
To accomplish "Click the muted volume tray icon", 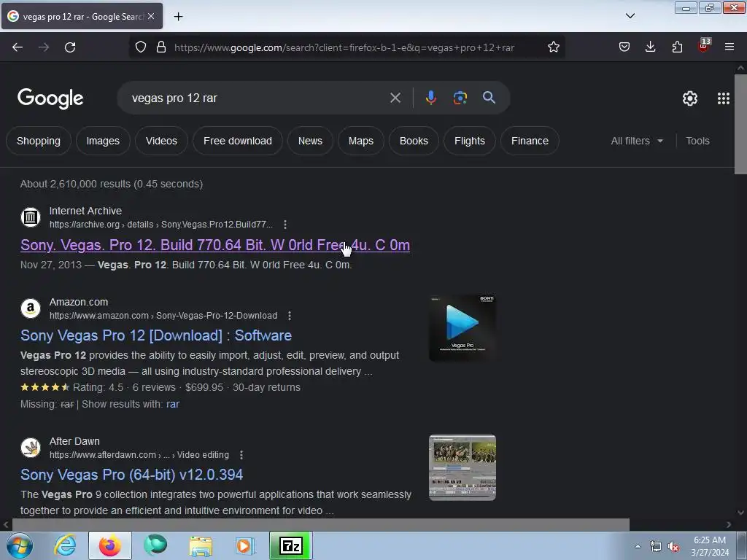I will coord(673,547).
